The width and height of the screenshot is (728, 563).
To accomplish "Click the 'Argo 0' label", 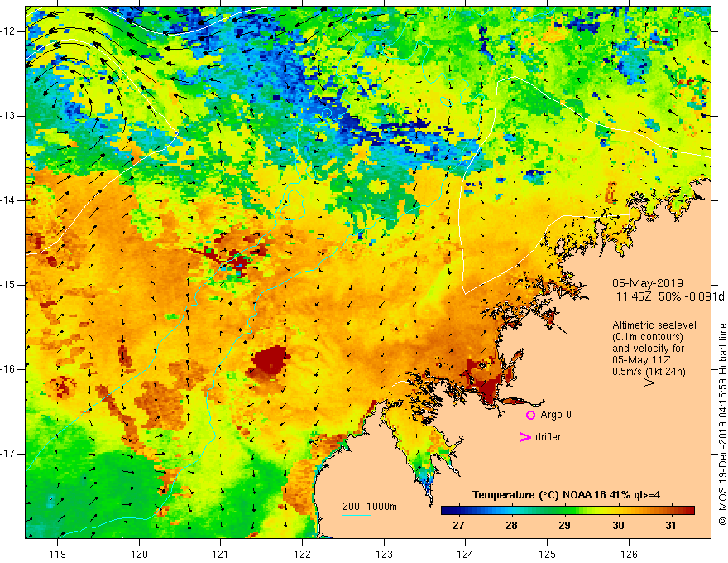I will click(556, 414).
